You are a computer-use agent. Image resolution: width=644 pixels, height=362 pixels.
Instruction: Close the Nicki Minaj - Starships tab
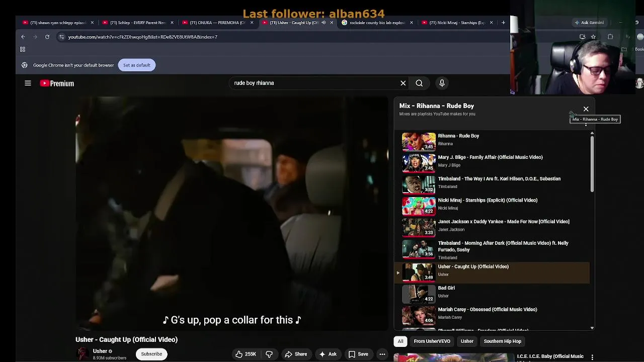click(492, 23)
